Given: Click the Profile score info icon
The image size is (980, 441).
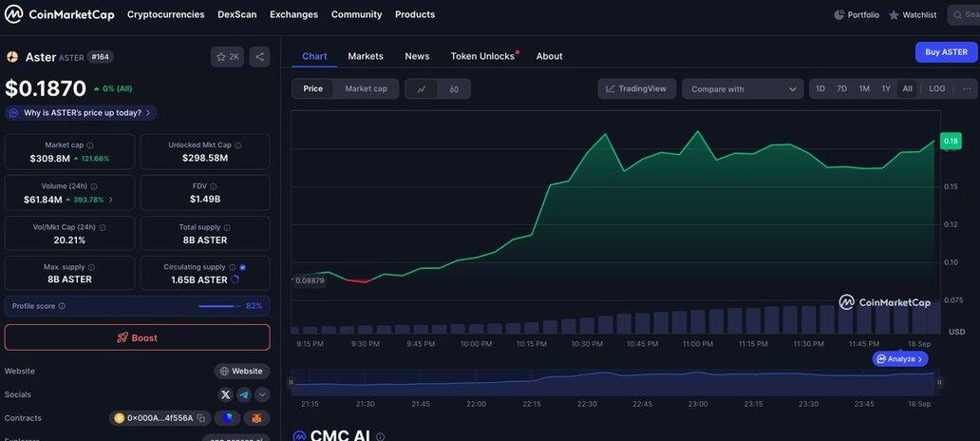Looking at the screenshot, I should 62,306.
